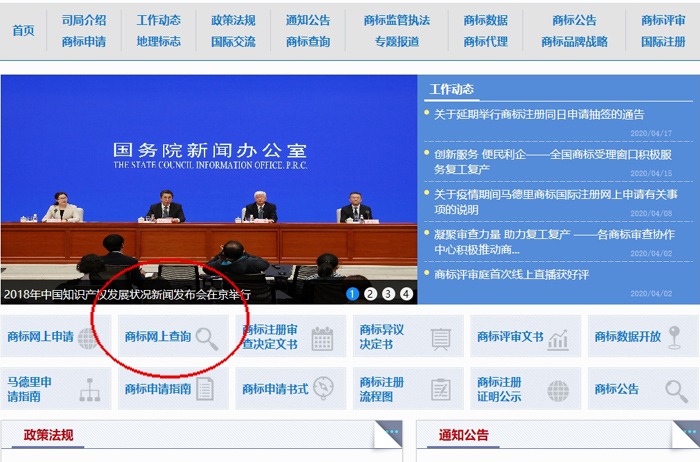
Task: Open 商标代理 menu item
Action: [486, 42]
